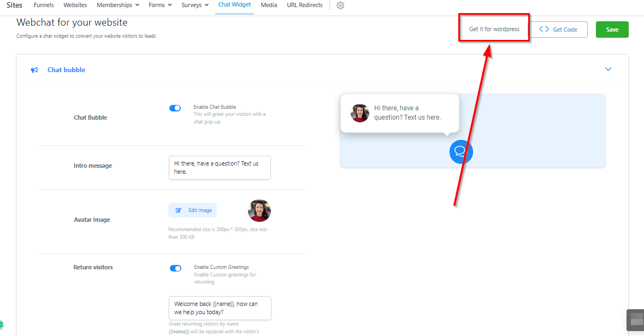Toggle Enable Custom Greetings switch
The image size is (644, 336).
(175, 268)
